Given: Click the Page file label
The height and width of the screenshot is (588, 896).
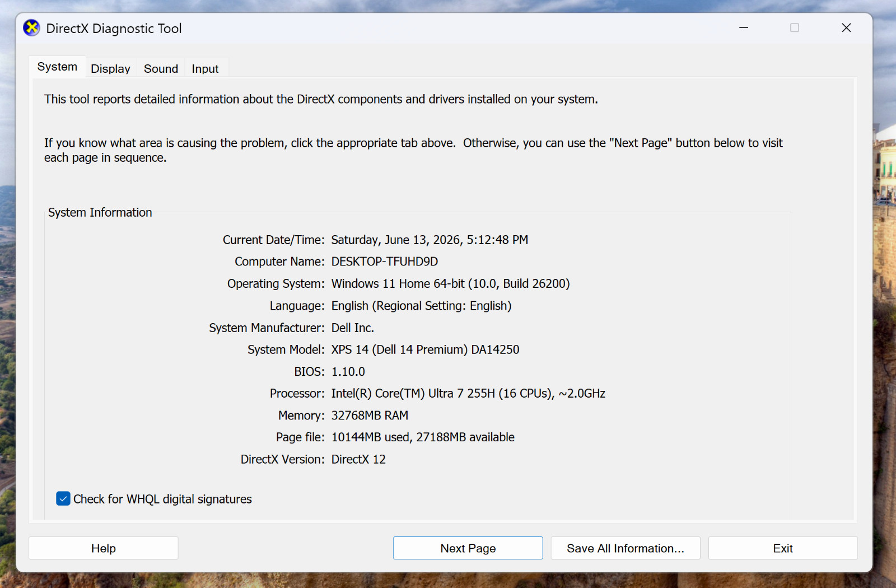Looking at the screenshot, I should pos(300,437).
